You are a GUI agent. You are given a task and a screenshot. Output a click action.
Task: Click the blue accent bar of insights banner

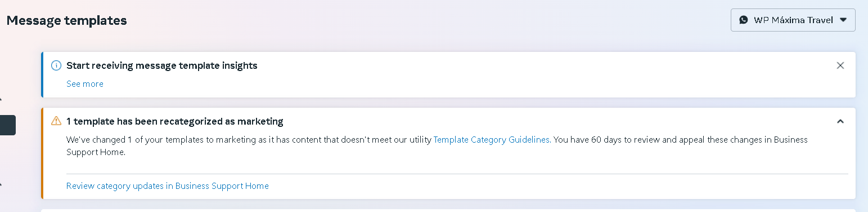(42, 74)
